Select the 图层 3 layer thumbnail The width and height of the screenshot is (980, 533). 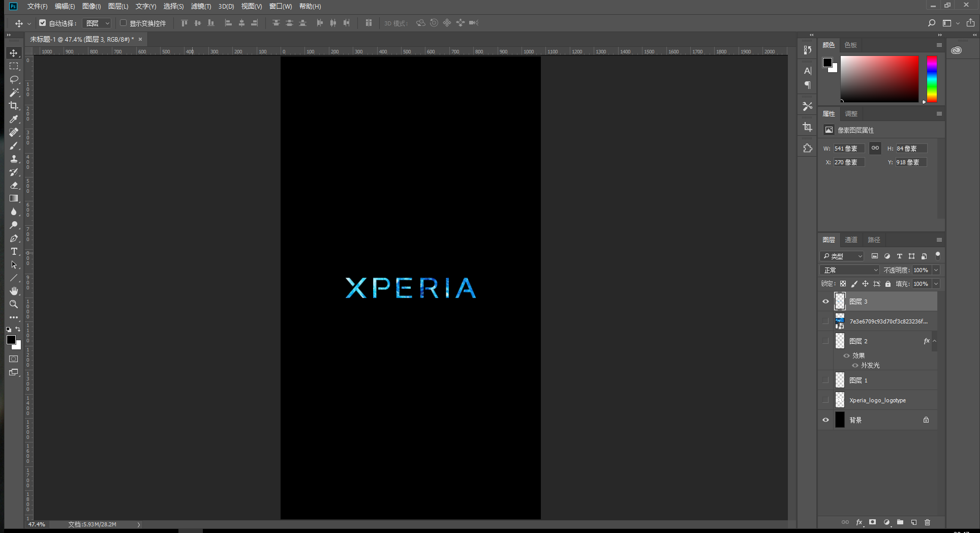click(x=840, y=302)
